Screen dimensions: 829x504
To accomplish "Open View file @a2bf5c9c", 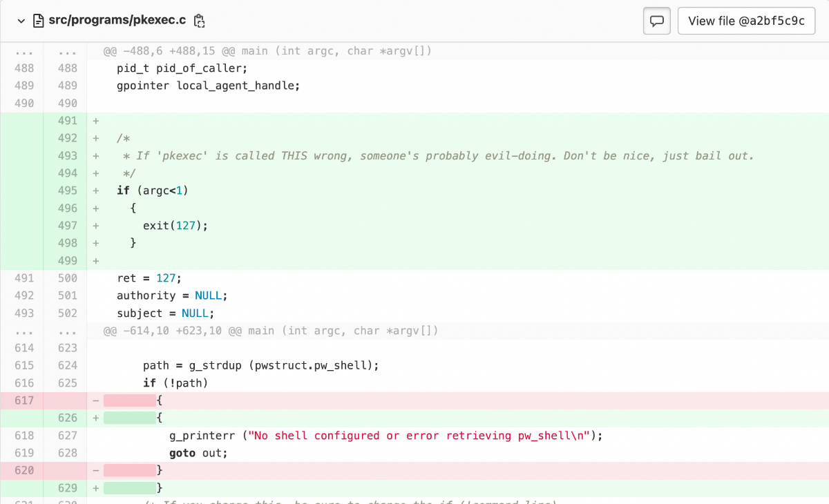I will (746, 21).
